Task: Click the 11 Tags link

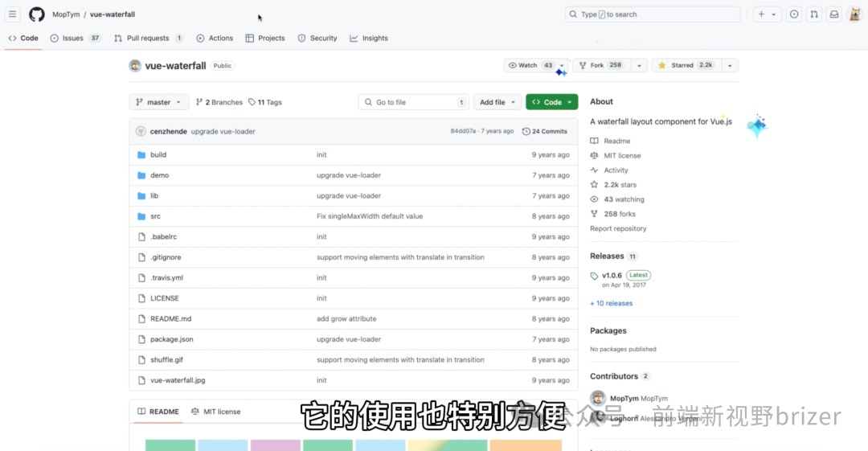Action: click(265, 102)
